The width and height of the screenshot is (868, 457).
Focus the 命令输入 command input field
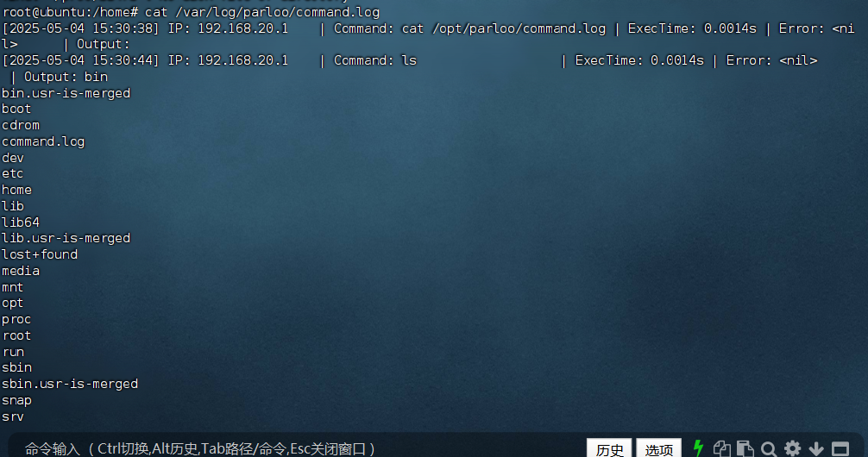coord(293,448)
